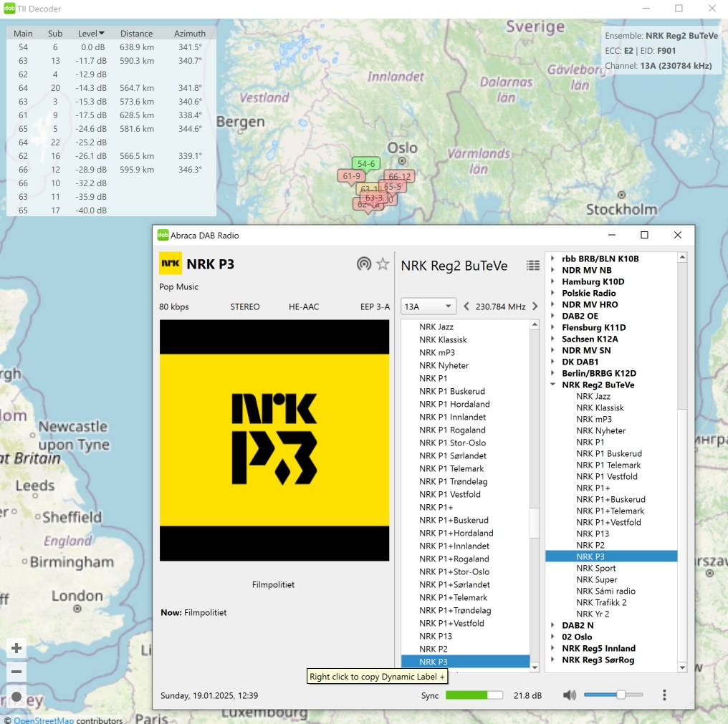Click the green 54-6 transmitter marker
Image resolution: width=728 pixels, height=724 pixels.
pyautogui.click(x=365, y=164)
